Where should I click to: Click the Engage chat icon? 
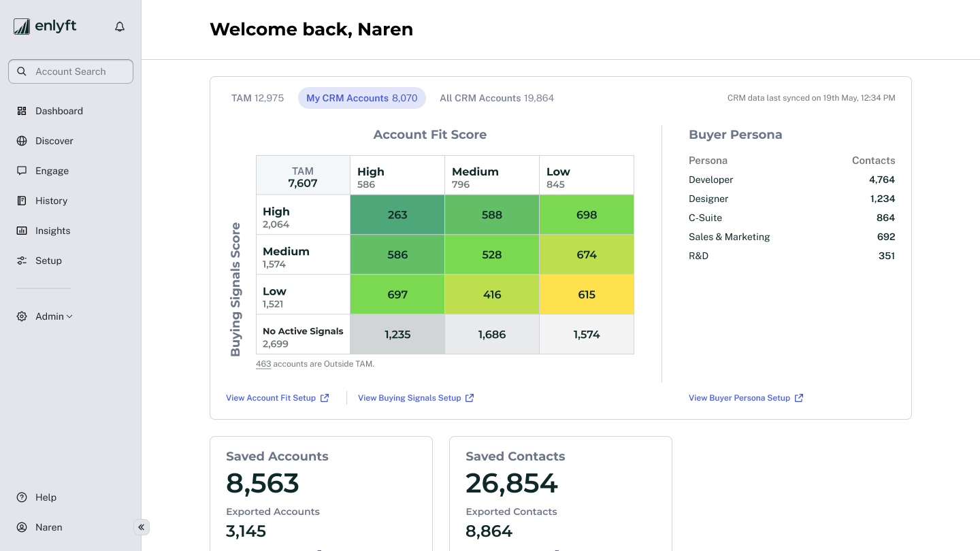coord(22,171)
